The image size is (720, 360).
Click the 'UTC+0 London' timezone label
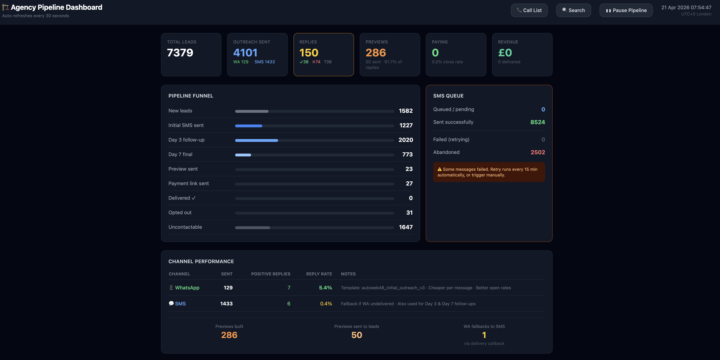[x=696, y=14]
